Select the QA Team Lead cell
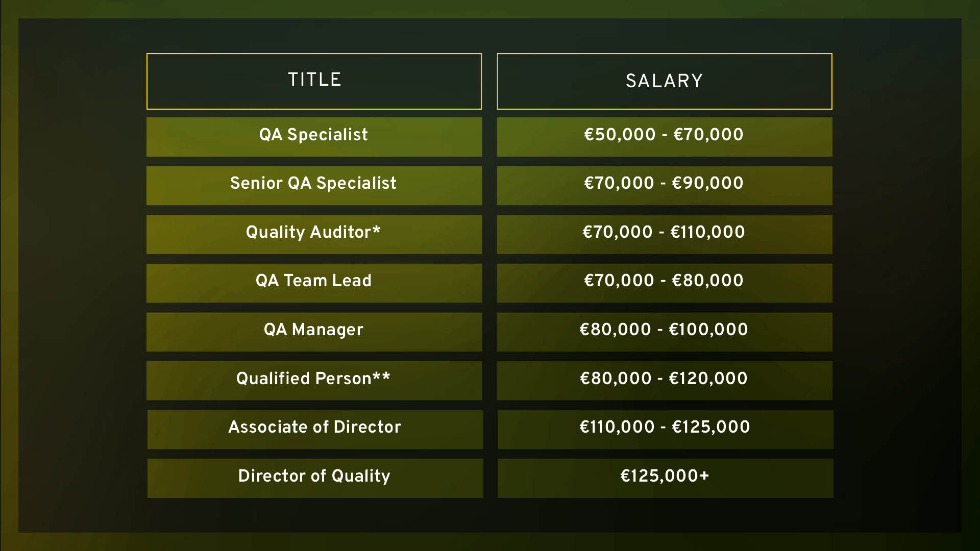The width and height of the screenshot is (980, 551). tap(314, 283)
